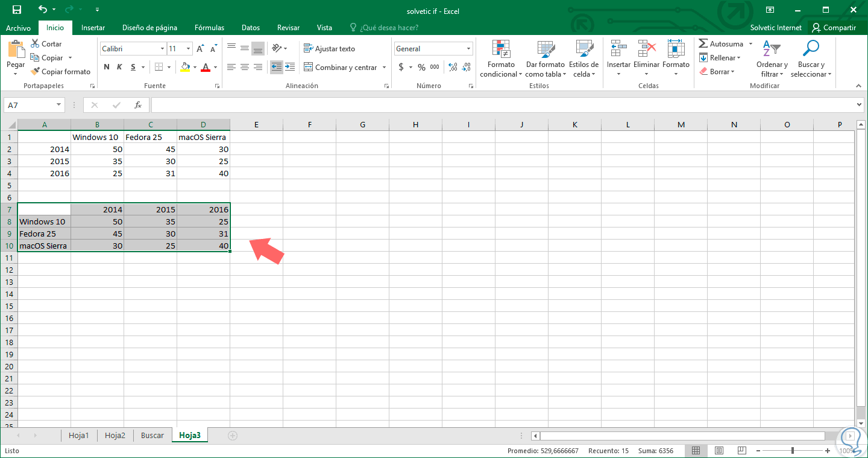Increase the font size
The width and height of the screenshot is (868, 458).
[200, 49]
